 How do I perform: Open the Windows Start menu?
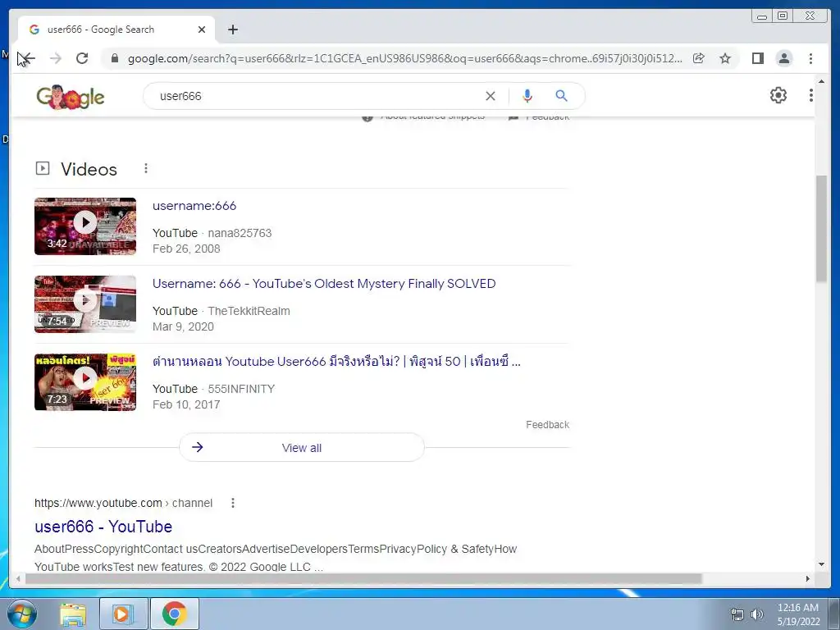(x=22, y=614)
